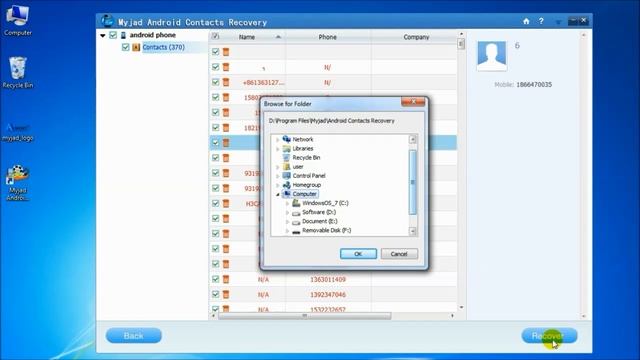Collapse the Computer node arrow
Viewport: 640px width, 360px height.
278,194
